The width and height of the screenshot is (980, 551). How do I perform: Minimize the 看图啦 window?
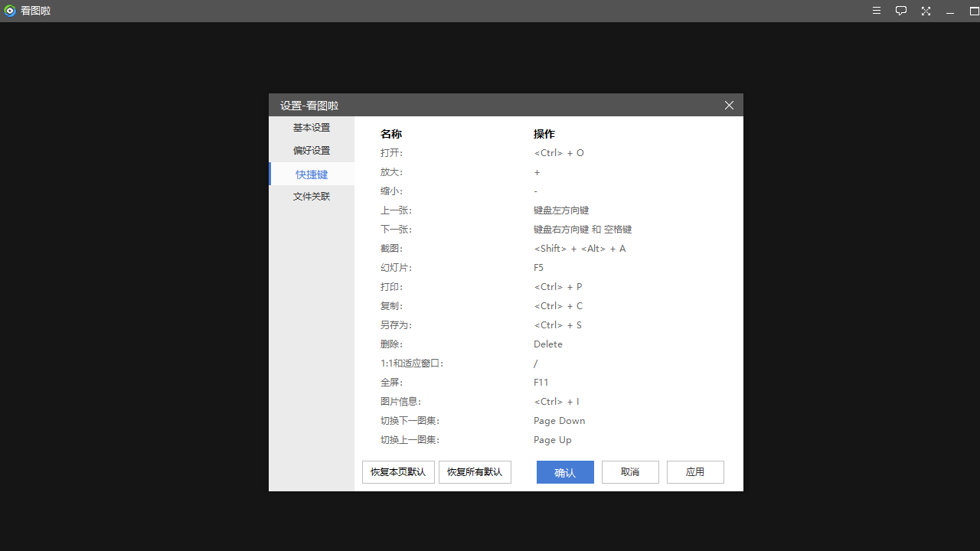pos(950,11)
